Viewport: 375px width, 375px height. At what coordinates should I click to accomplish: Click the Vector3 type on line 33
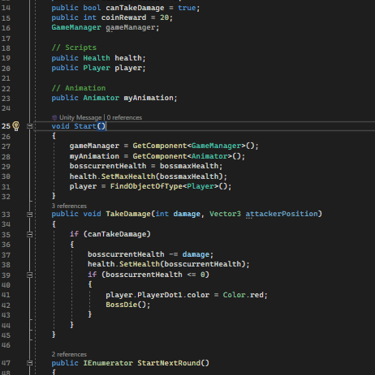(225, 214)
